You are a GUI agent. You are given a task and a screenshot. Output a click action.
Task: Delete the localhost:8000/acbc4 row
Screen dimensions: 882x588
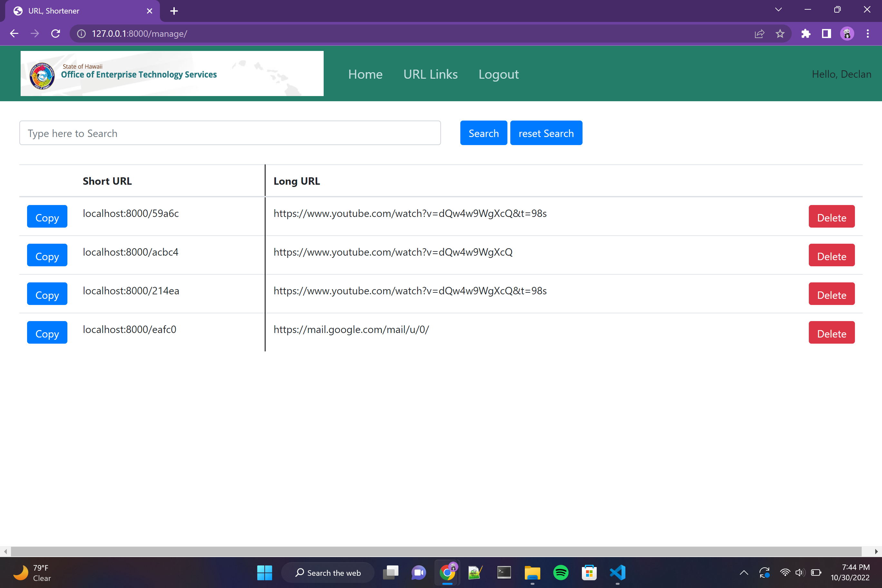[831, 255]
